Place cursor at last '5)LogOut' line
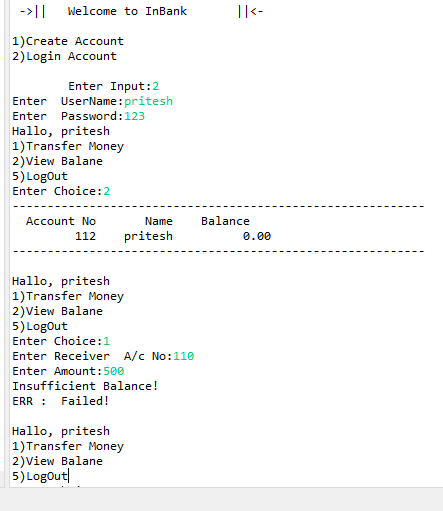 pos(40,476)
